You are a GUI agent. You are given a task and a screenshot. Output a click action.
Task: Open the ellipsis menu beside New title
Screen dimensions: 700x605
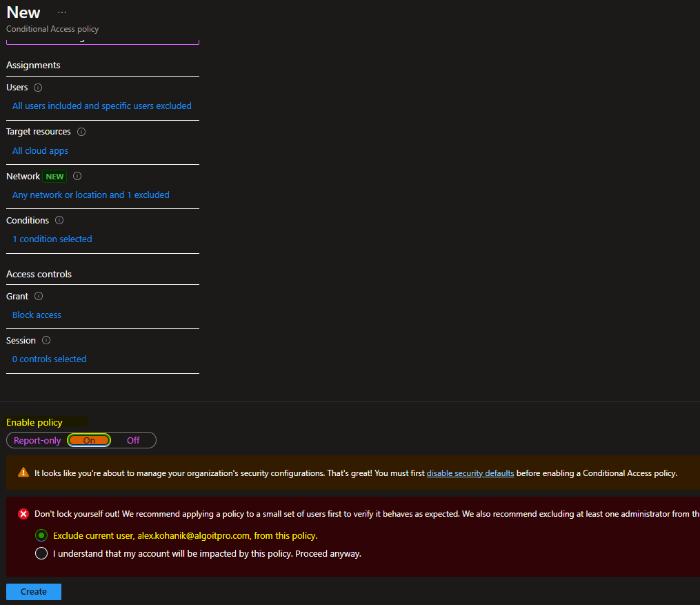tap(62, 13)
